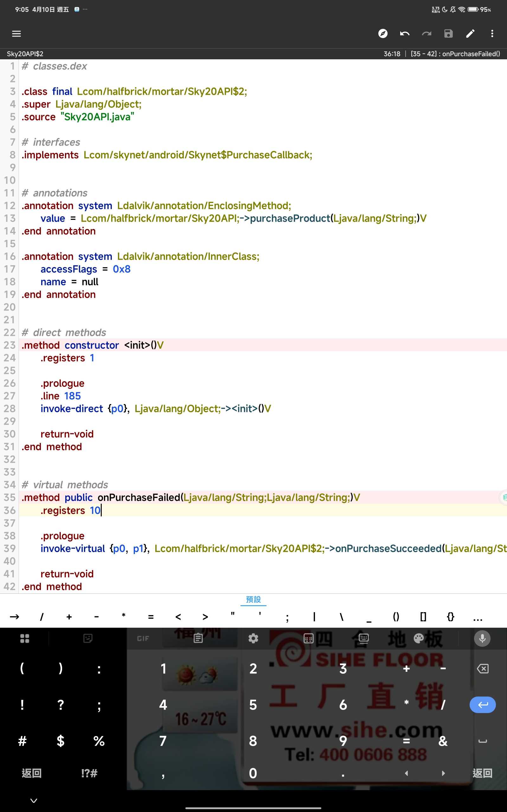Viewport: 507px width, 812px height.
Task: Place cursor on line 39 invoke-virtual
Action: pyautogui.click(x=73, y=549)
